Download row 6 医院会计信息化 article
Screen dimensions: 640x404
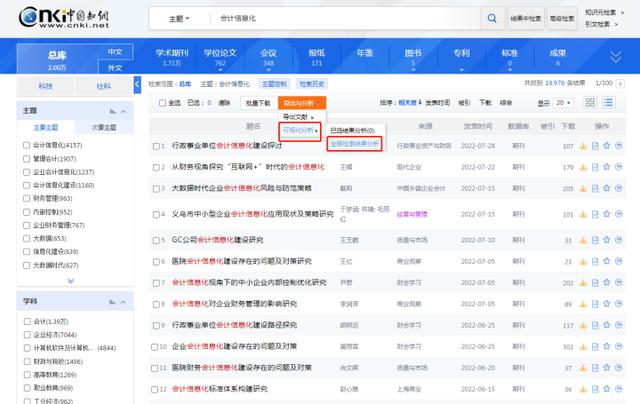583,262
